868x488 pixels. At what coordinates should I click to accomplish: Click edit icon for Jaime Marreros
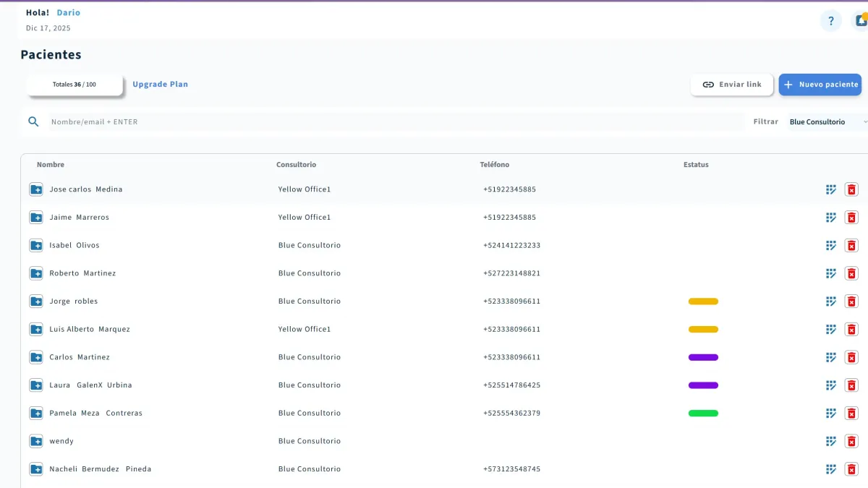tap(831, 218)
